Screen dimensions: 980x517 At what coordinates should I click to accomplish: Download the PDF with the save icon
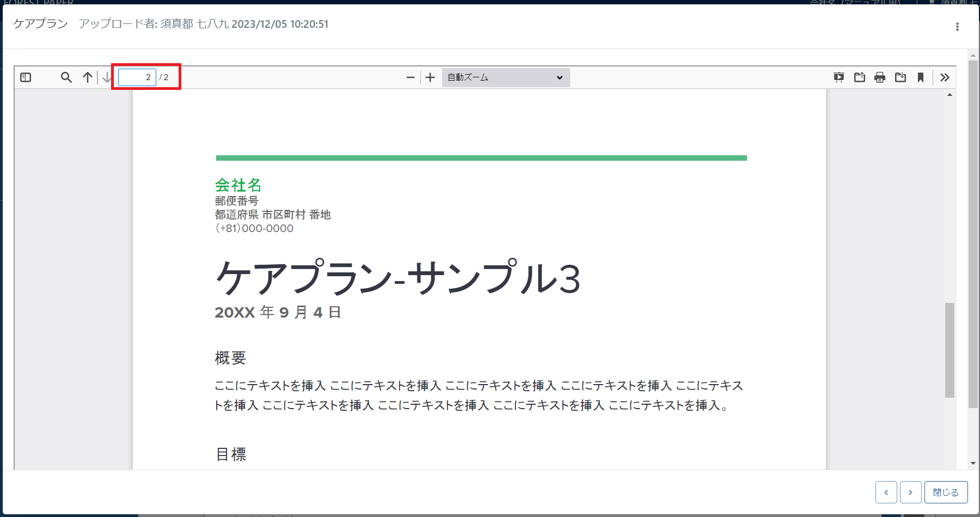point(901,77)
